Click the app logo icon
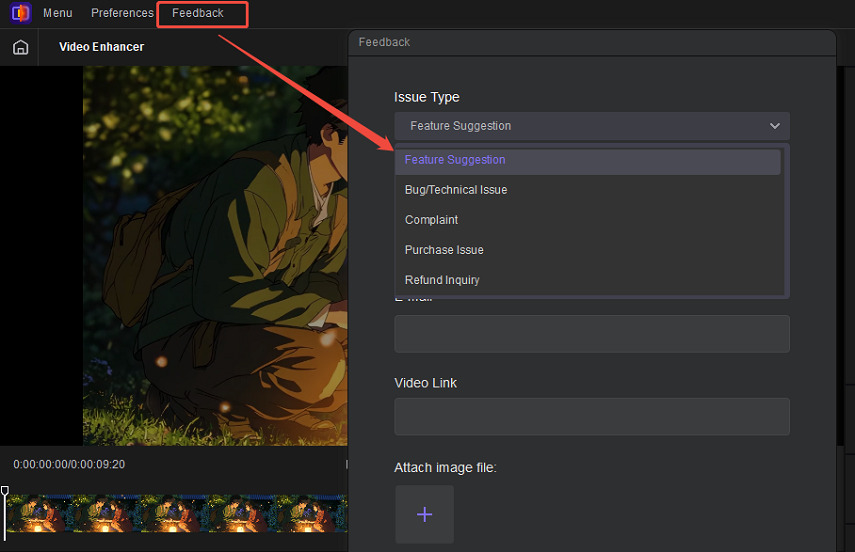 coord(21,13)
